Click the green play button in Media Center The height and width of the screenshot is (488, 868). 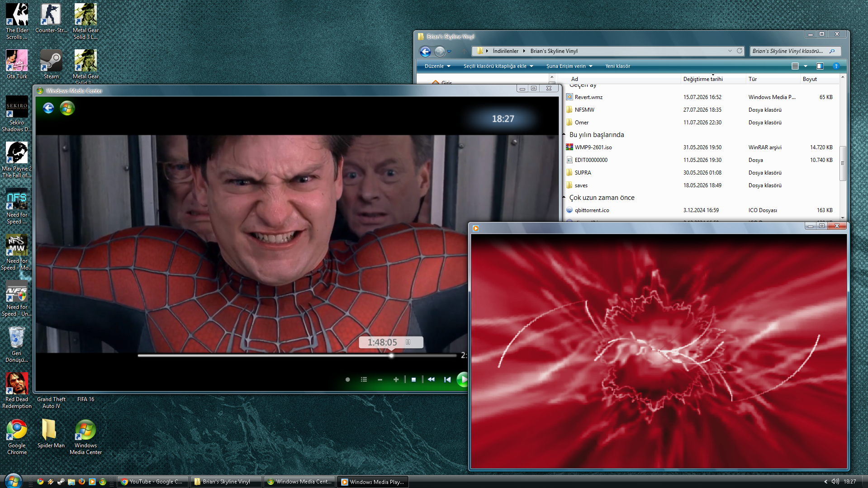pyautogui.click(x=462, y=379)
